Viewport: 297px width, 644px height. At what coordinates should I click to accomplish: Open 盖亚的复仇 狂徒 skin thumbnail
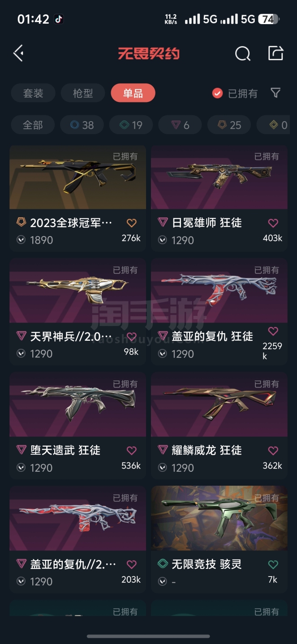click(x=219, y=291)
